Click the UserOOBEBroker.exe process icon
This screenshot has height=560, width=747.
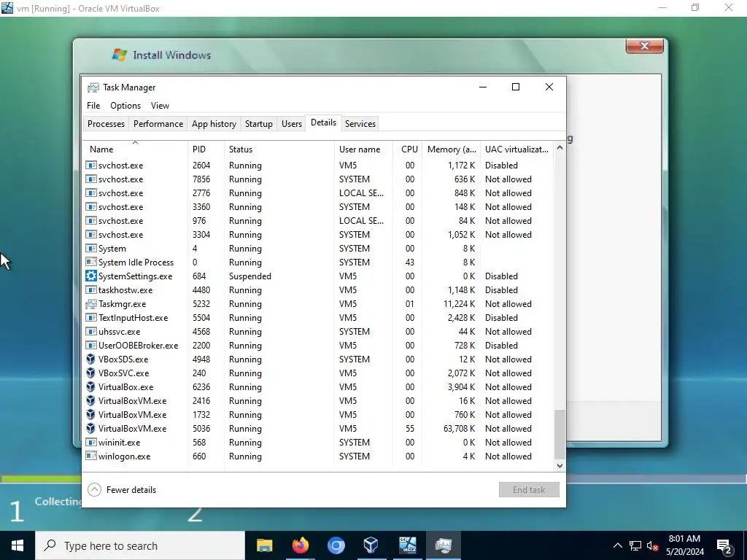[90, 345]
